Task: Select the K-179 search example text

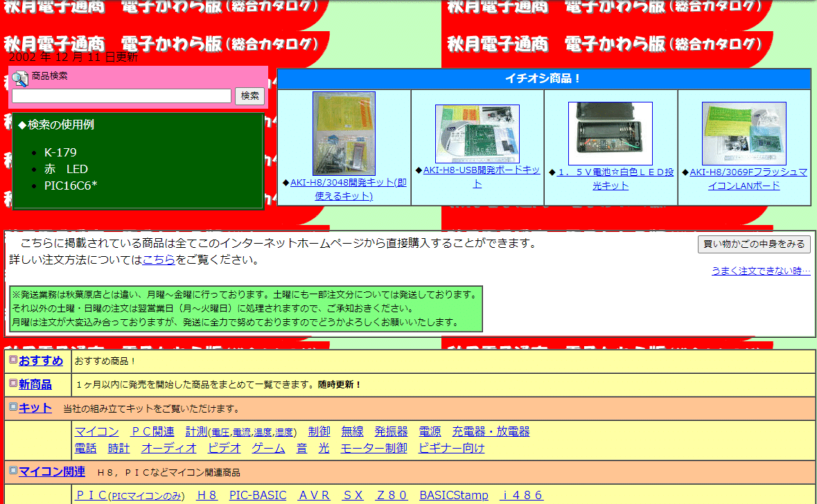Action: pyautogui.click(x=60, y=152)
